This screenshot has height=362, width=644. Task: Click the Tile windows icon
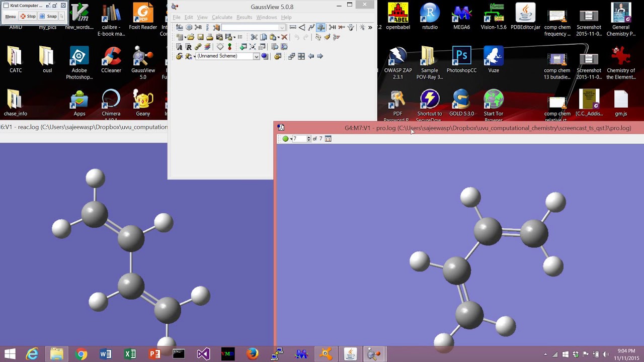301,56
